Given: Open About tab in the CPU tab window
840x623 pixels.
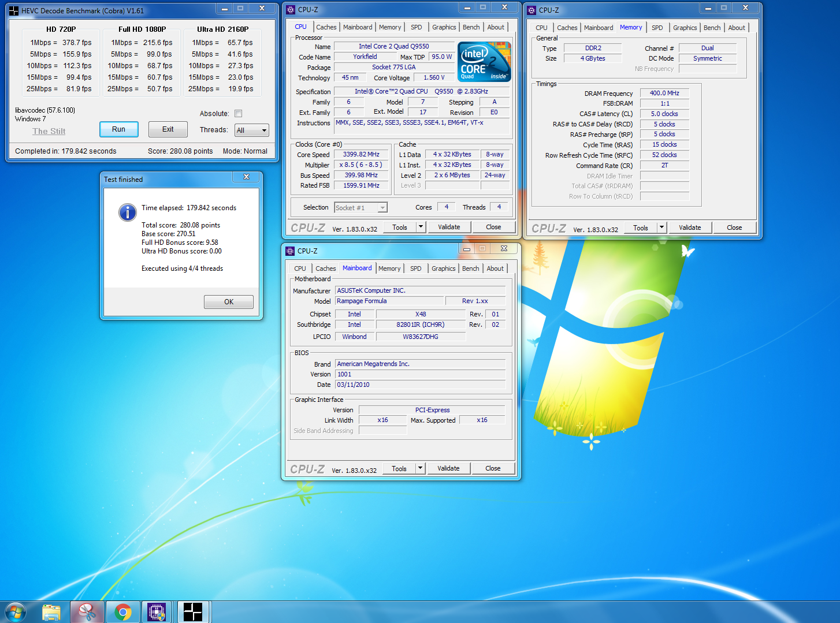Looking at the screenshot, I should (x=496, y=27).
